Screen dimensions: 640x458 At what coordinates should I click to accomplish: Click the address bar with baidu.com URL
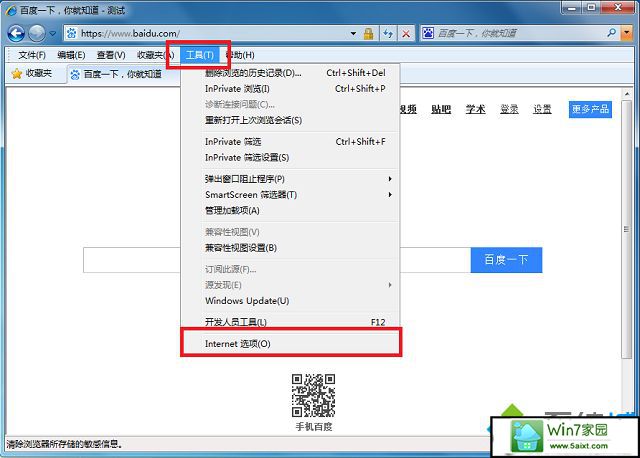point(210,33)
